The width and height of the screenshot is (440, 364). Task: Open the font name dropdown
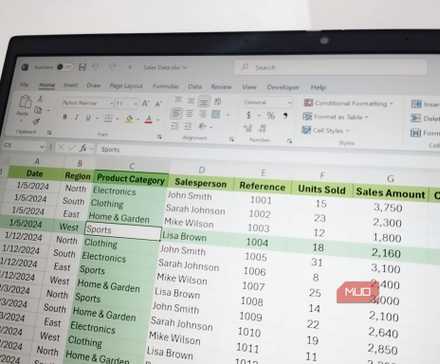tap(111, 103)
